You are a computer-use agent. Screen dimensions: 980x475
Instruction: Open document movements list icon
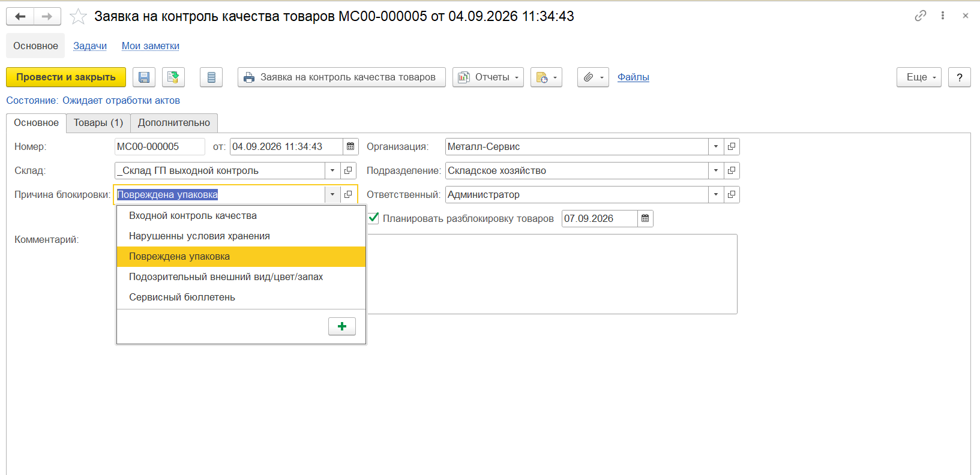[211, 77]
